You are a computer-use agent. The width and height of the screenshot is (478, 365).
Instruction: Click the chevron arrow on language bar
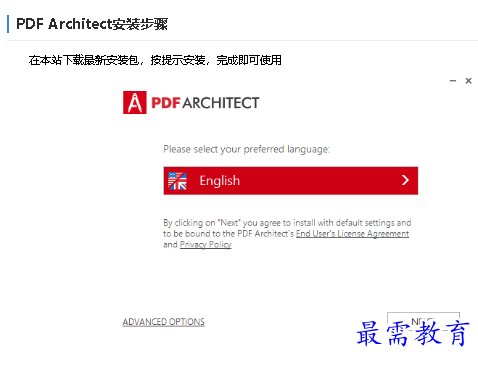click(x=405, y=180)
